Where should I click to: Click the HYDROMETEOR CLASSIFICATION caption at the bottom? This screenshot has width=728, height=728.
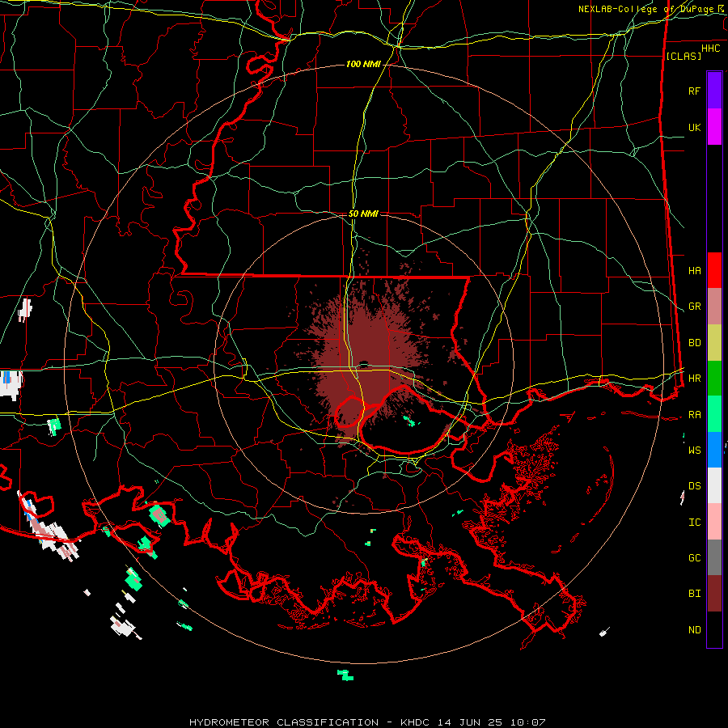pos(367,722)
